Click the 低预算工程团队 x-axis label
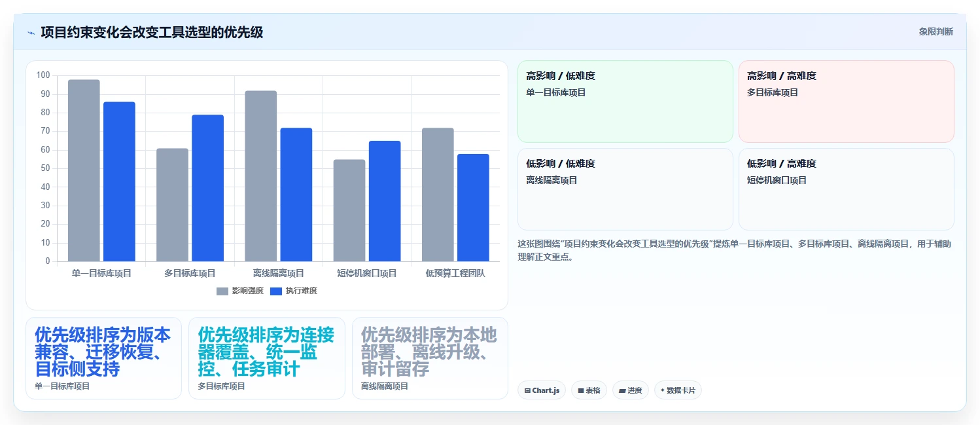Image resolution: width=980 pixels, height=425 pixels. click(x=455, y=273)
